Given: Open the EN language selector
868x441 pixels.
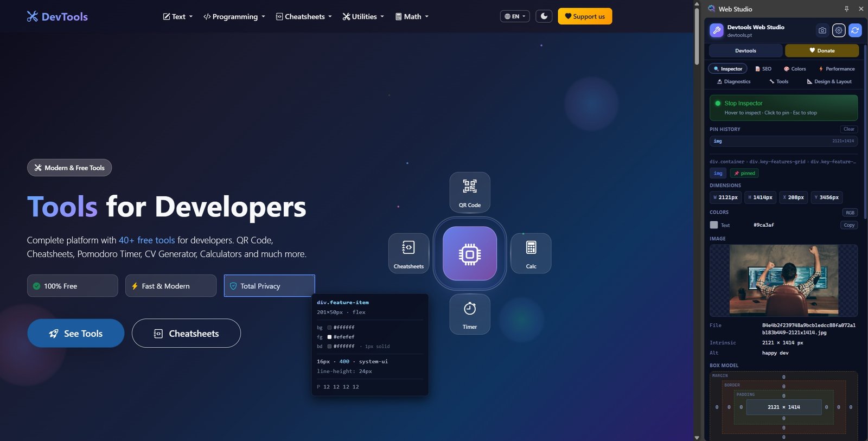Looking at the screenshot, I should [515, 16].
